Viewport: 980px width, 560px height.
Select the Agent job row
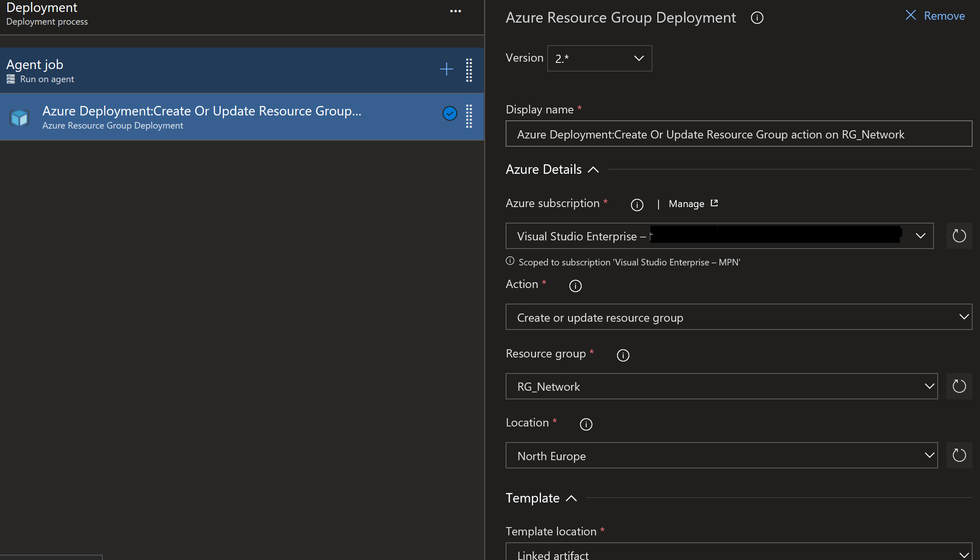[242, 70]
